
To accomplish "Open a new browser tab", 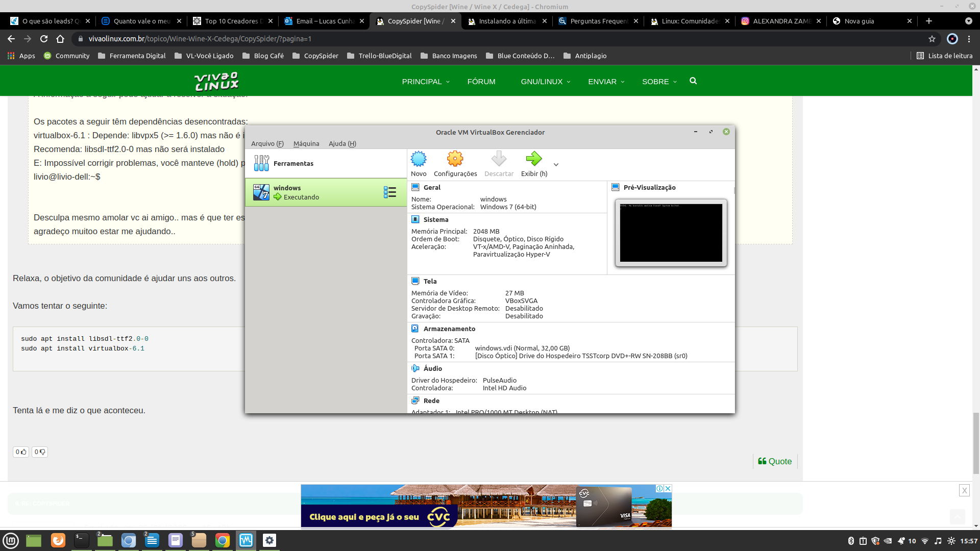I will pyautogui.click(x=929, y=21).
